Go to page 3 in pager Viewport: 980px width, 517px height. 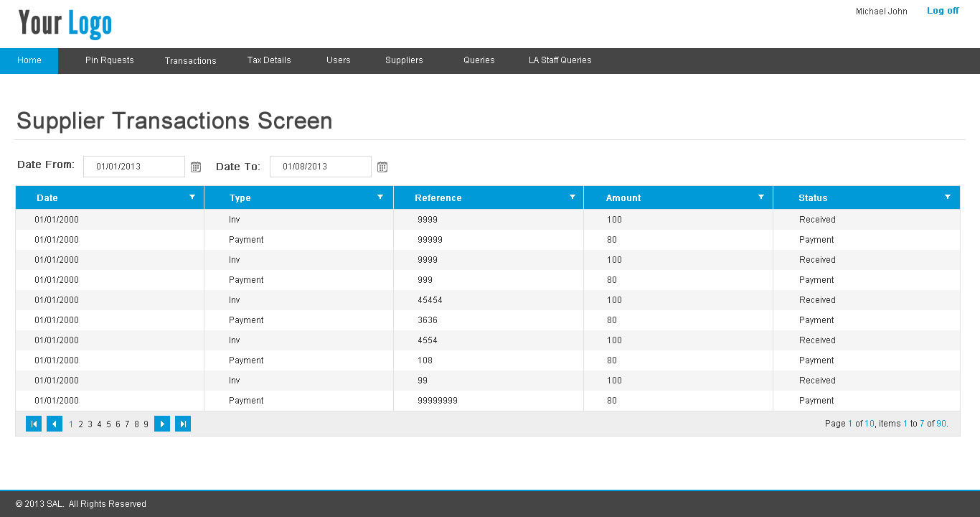point(90,424)
